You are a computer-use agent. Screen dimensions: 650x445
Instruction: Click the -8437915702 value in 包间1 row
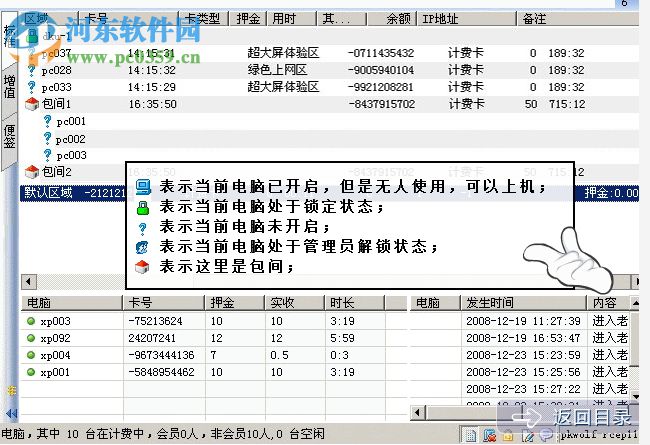[x=381, y=104]
